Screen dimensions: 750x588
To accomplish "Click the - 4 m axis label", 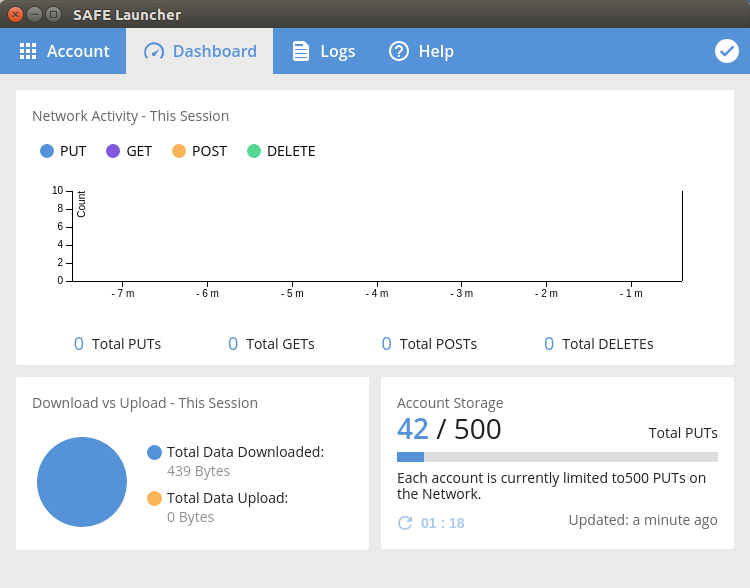I will coord(377,293).
